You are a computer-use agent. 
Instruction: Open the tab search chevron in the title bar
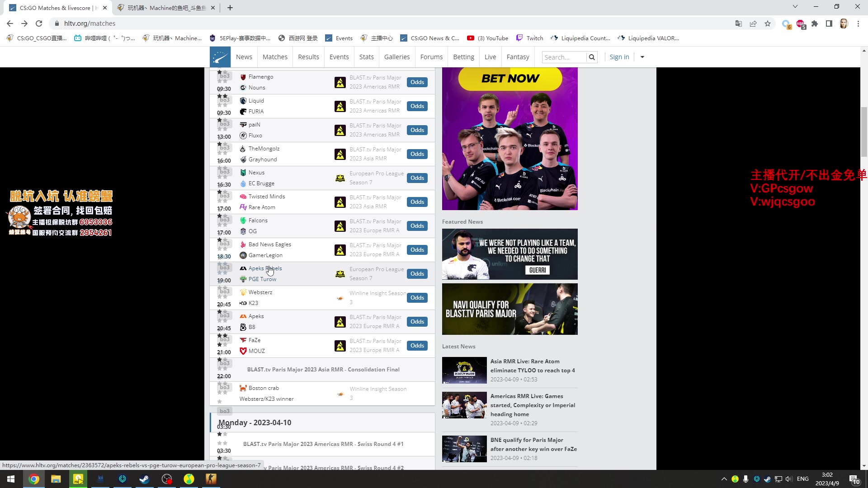click(x=795, y=6)
